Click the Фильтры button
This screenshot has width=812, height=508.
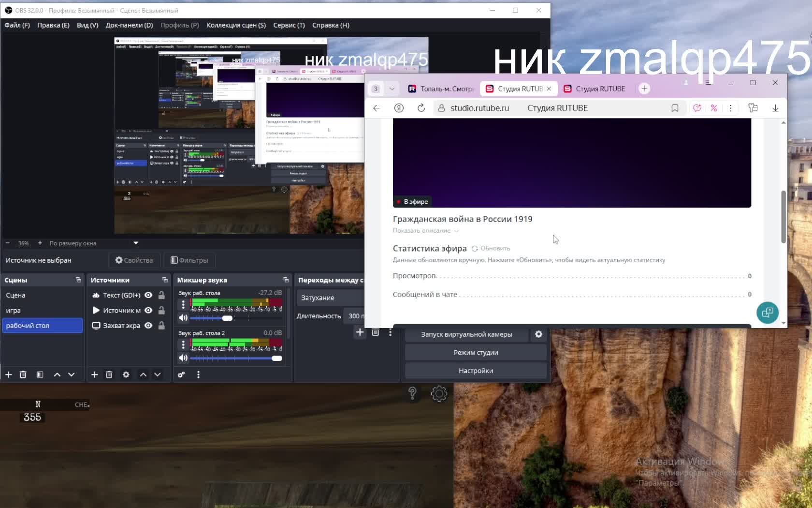tap(189, 260)
